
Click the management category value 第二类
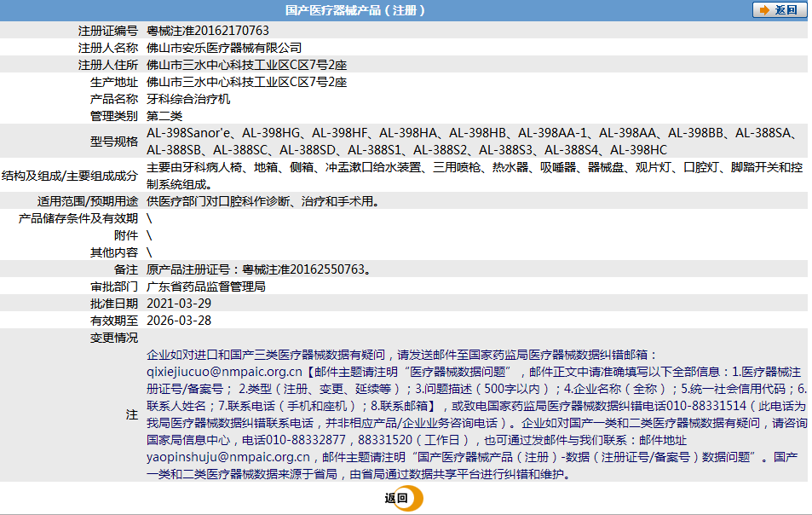point(164,116)
